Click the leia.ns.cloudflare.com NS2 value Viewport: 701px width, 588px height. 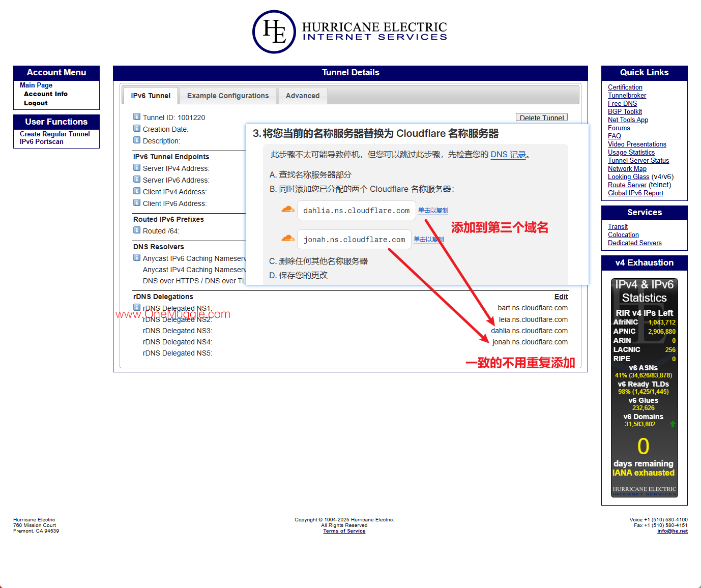pyautogui.click(x=534, y=320)
